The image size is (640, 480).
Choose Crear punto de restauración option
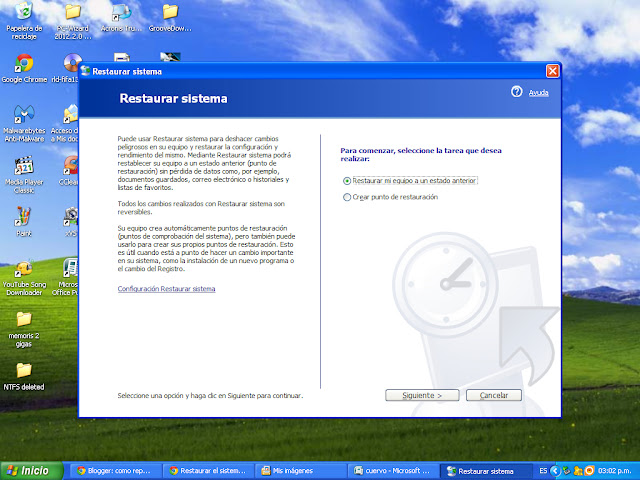(390, 197)
